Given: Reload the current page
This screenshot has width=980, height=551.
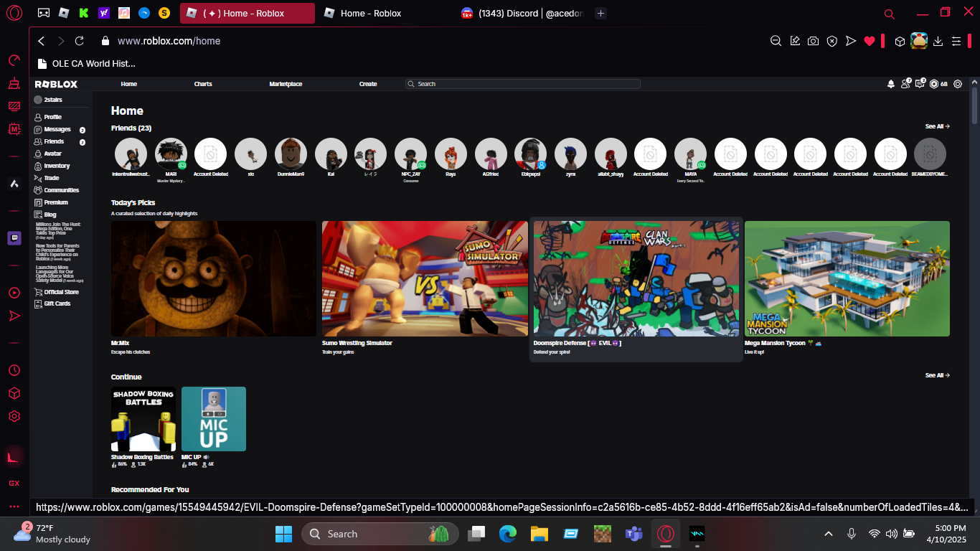Looking at the screenshot, I should tap(80, 41).
